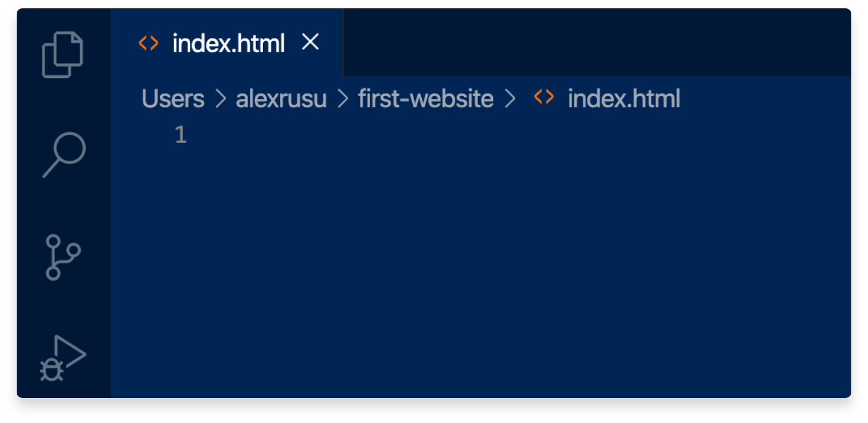
Task: Open the Source Control branch icon
Action: click(x=63, y=257)
